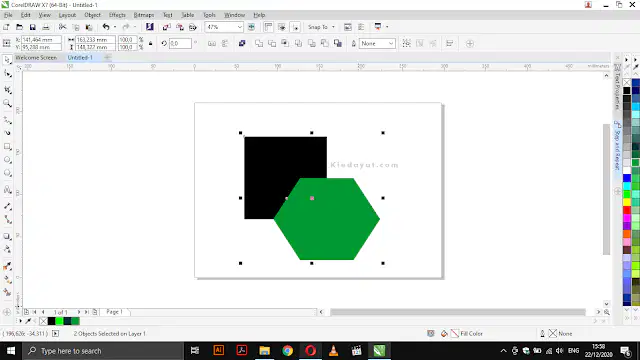Open the outline width None dropdown
Screen dimensions: 640x360
(377, 43)
